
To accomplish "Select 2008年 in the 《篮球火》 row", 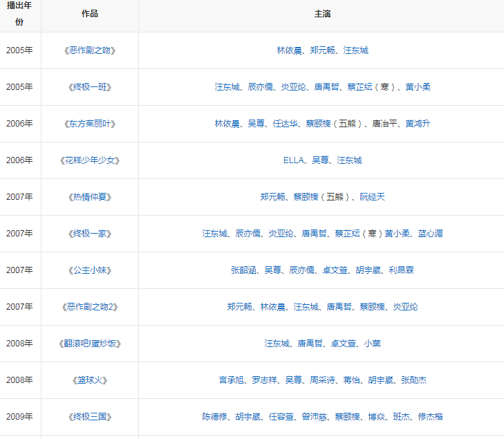I will tap(19, 380).
